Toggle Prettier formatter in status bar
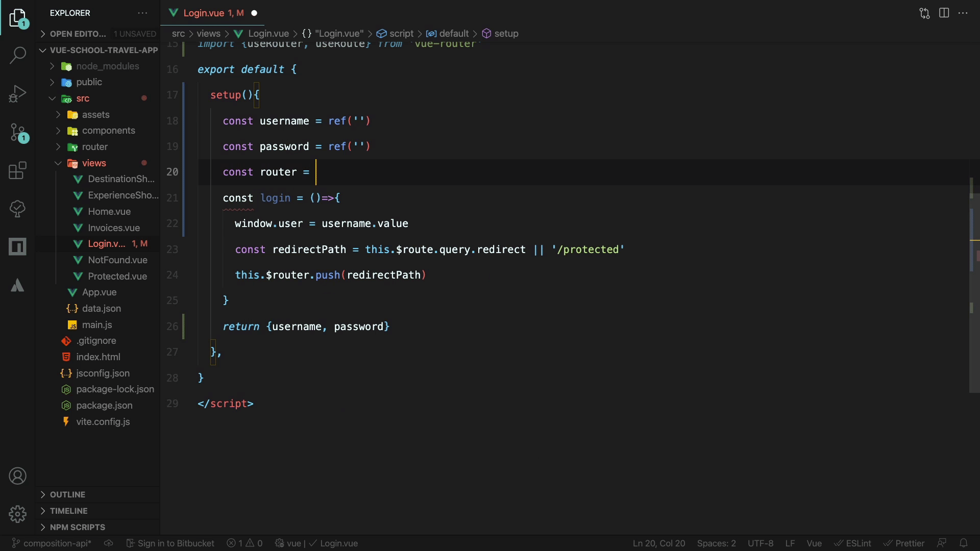 (904, 543)
